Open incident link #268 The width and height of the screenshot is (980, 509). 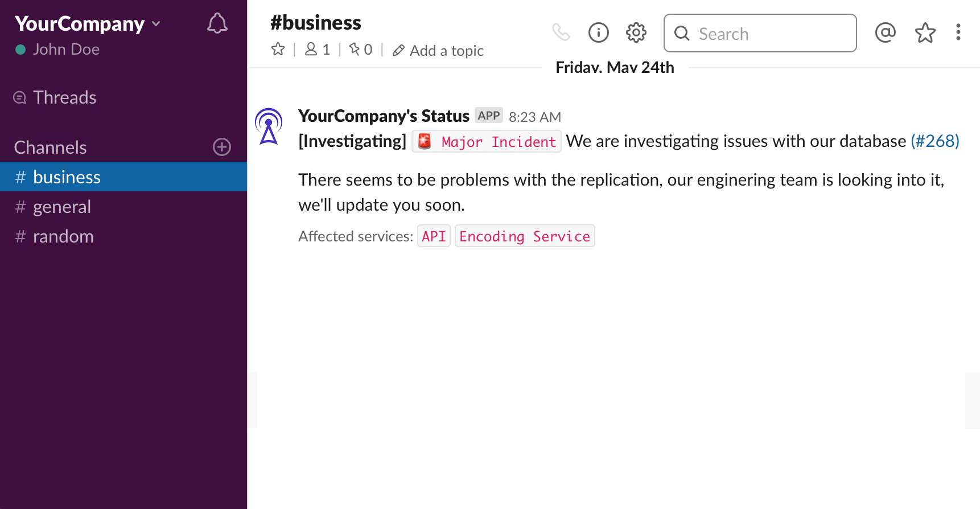pos(935,141)
